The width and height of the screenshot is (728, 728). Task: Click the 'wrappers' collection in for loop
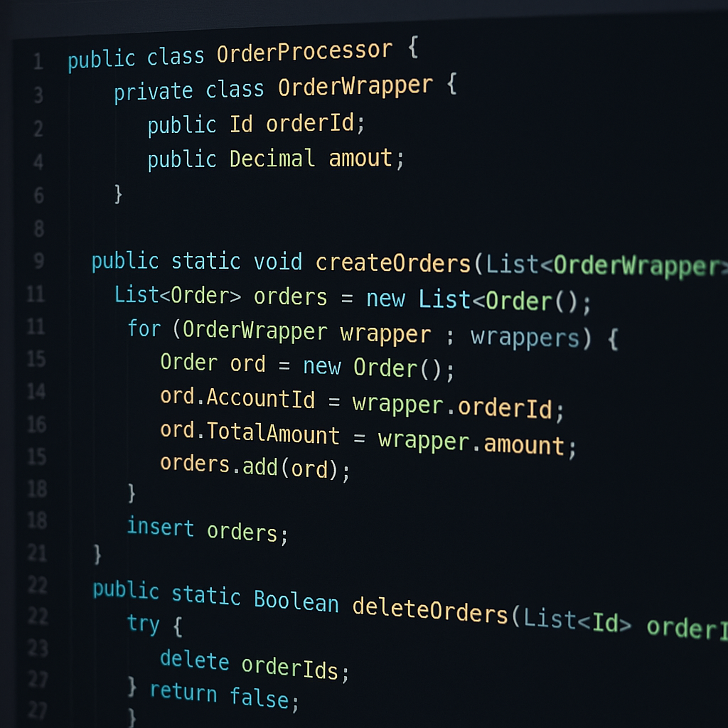coord(525,337)
